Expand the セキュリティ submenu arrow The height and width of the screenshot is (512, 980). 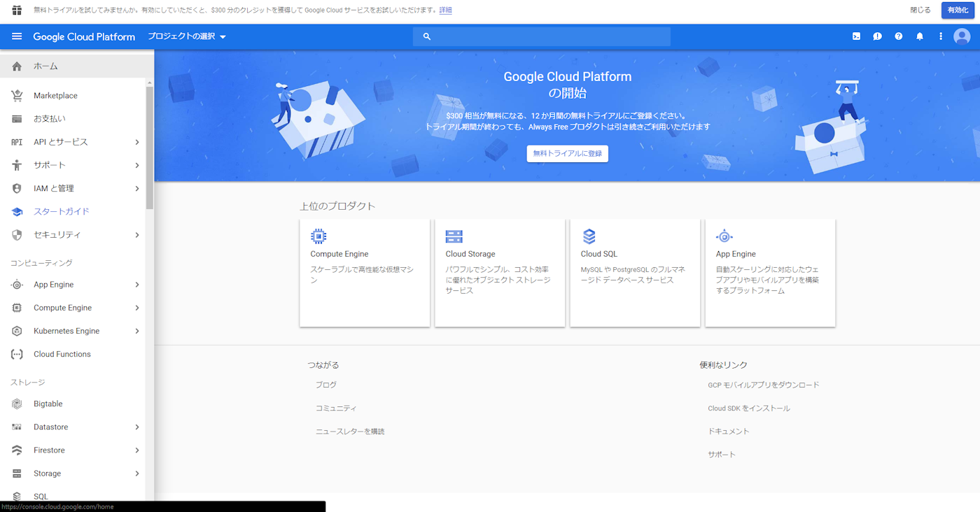tap(137, 235)
